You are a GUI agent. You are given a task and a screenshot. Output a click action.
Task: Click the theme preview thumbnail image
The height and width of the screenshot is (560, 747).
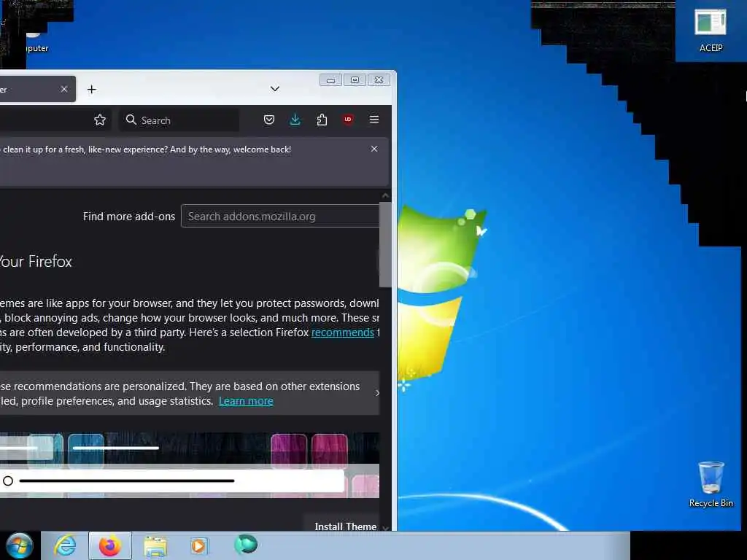[x=190, y=465]
